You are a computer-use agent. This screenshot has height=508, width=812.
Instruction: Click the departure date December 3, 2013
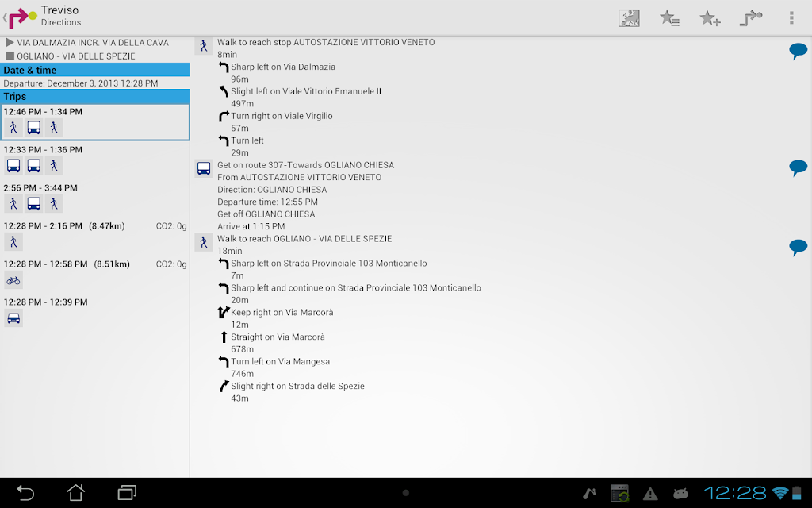[81, 83]
